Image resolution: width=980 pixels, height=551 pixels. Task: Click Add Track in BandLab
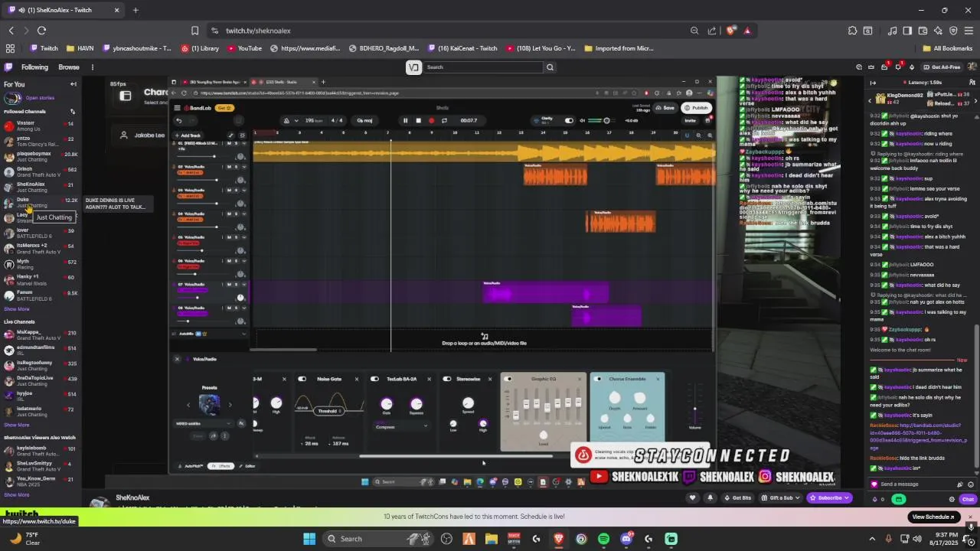coord(188,135)
